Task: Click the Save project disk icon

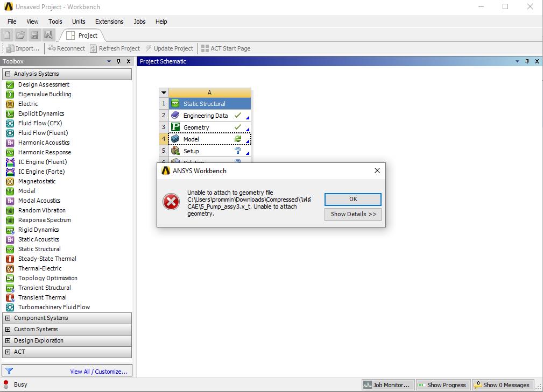Action: tap(34, 35)
